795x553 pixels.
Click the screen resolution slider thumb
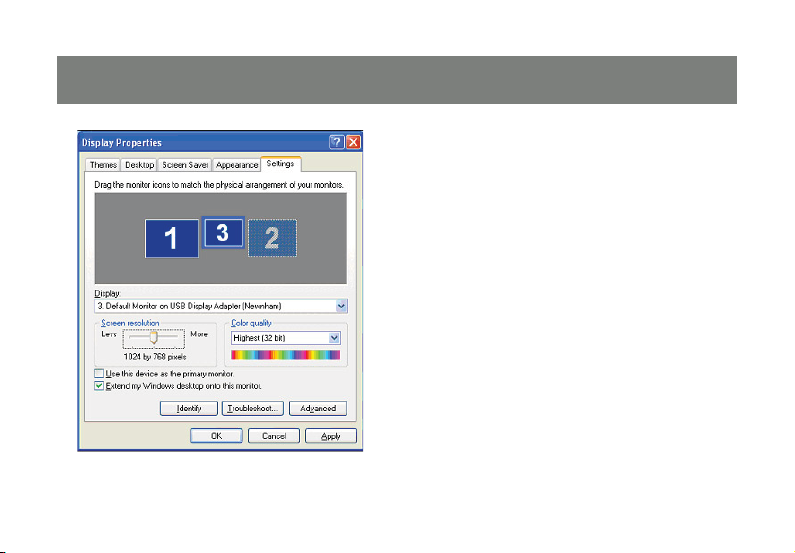pos(154,338)
